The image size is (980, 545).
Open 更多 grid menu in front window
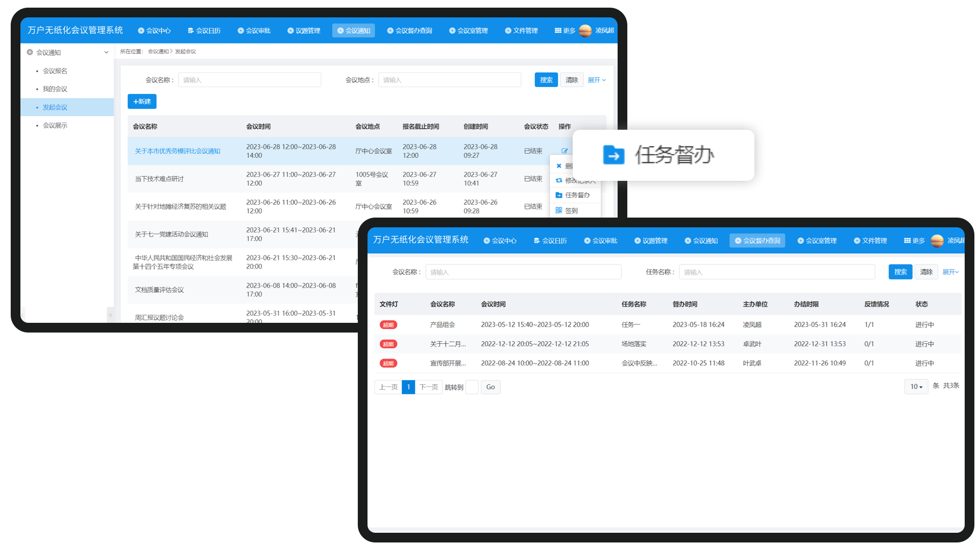coord(914,241)
